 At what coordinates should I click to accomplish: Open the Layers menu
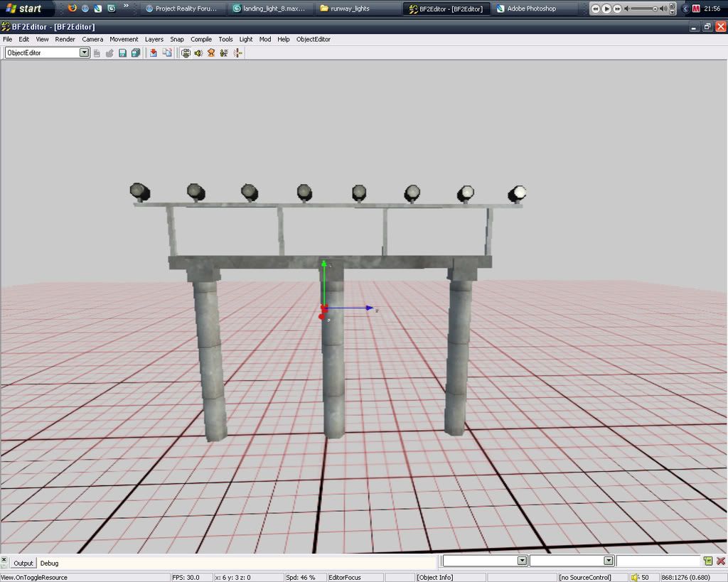point(154,39)
